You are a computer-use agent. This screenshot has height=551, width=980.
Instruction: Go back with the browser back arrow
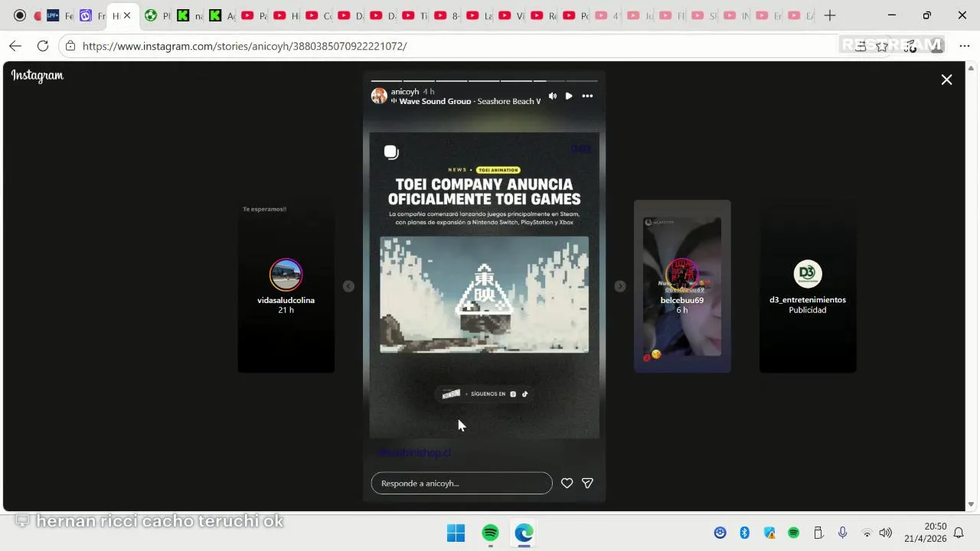click(x=15, y=46)
